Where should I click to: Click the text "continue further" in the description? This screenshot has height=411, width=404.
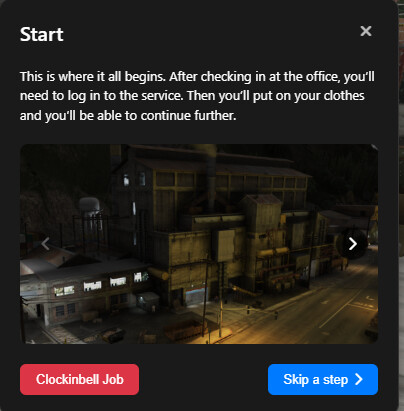point(188,116)
